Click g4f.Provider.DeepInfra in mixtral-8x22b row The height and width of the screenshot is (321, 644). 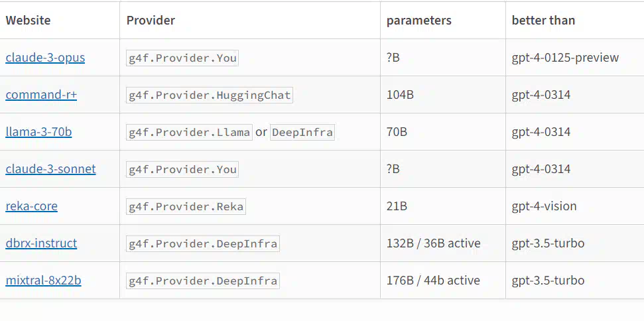(x=203, y=281)
